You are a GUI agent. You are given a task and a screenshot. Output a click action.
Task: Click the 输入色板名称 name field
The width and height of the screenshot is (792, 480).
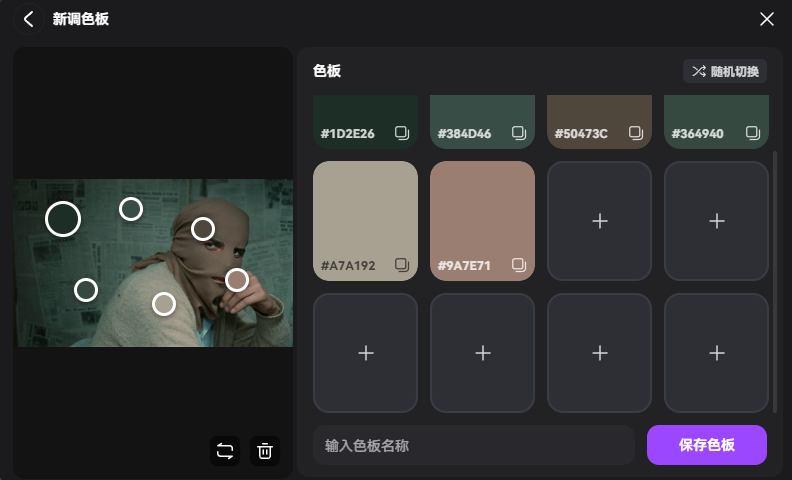474,445
